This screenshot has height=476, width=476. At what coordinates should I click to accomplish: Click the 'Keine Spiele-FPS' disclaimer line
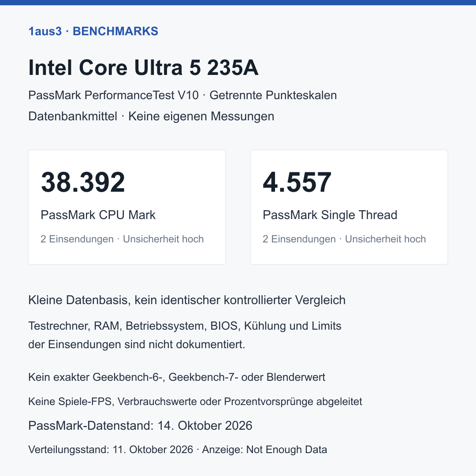195,402
